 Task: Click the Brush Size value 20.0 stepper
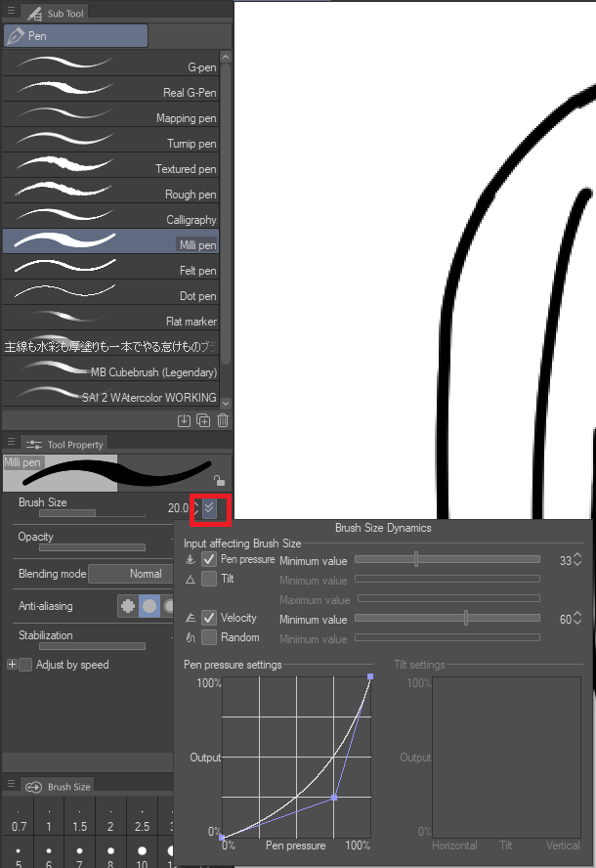196,508
